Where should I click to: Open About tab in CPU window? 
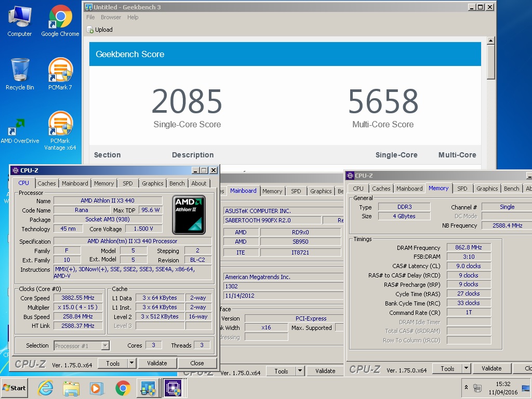[x=199, y=183]
